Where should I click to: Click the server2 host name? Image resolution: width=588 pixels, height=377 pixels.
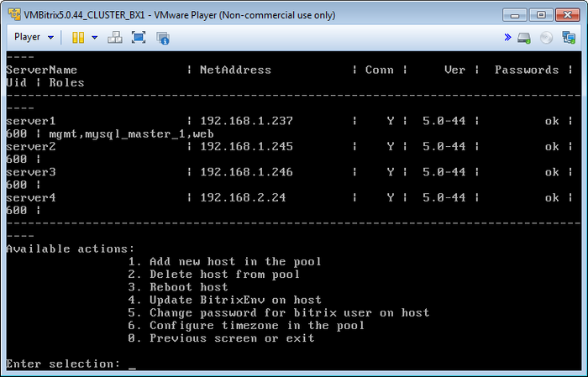click(x=31, y=147)
